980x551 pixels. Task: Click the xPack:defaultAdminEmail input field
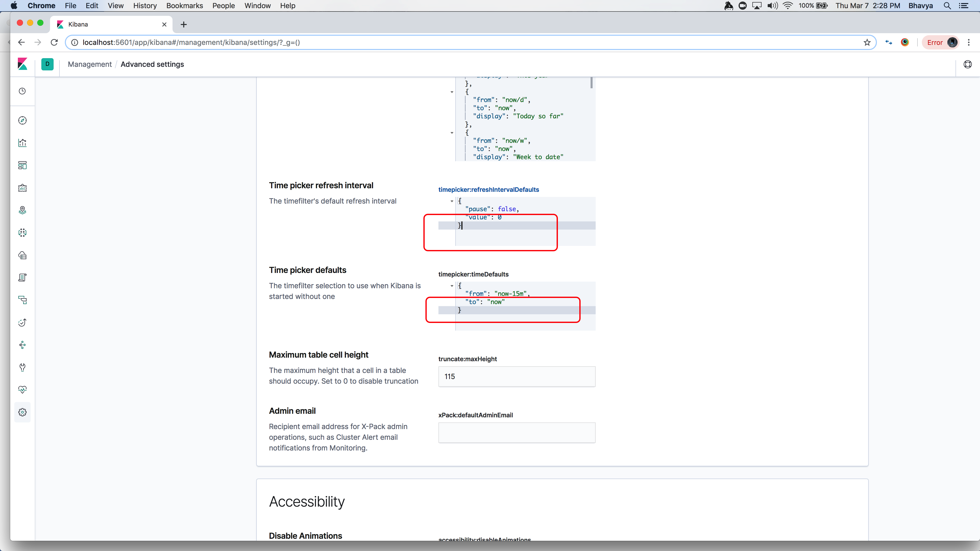517,432
